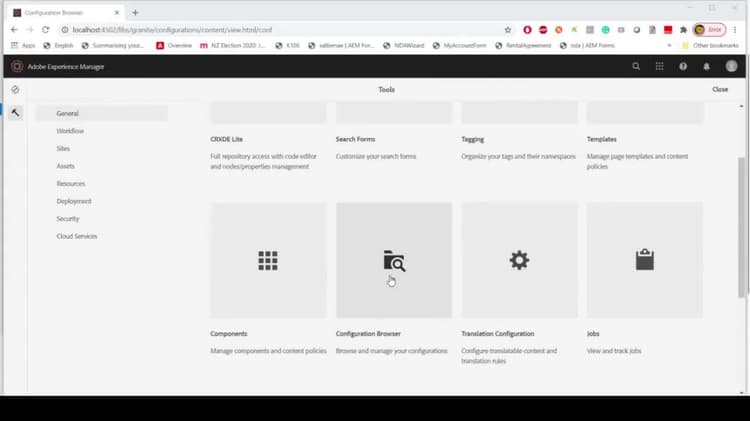Click the green circular extension icon
This screenshot has height=421, width=750.
(606, 30)
